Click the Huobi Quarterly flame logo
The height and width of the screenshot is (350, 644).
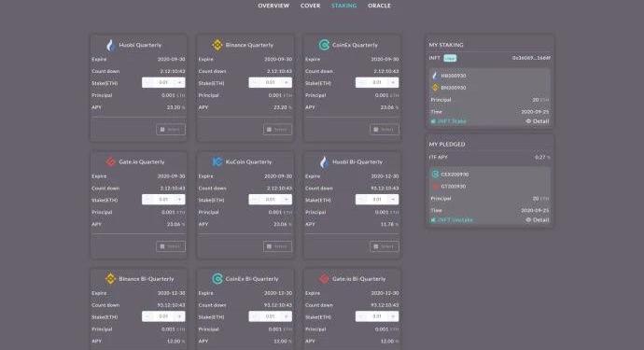[x=110, y=45]
